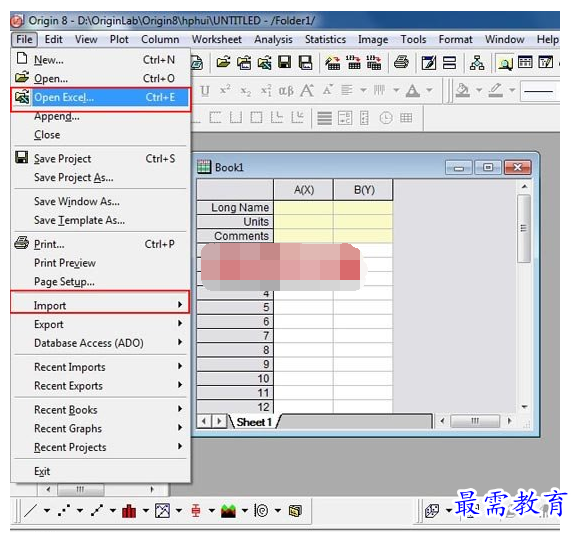This screenshot has height=535, width=576.
Task: Click the Save Template toolbar icon
Action: (x=305, y=62)
